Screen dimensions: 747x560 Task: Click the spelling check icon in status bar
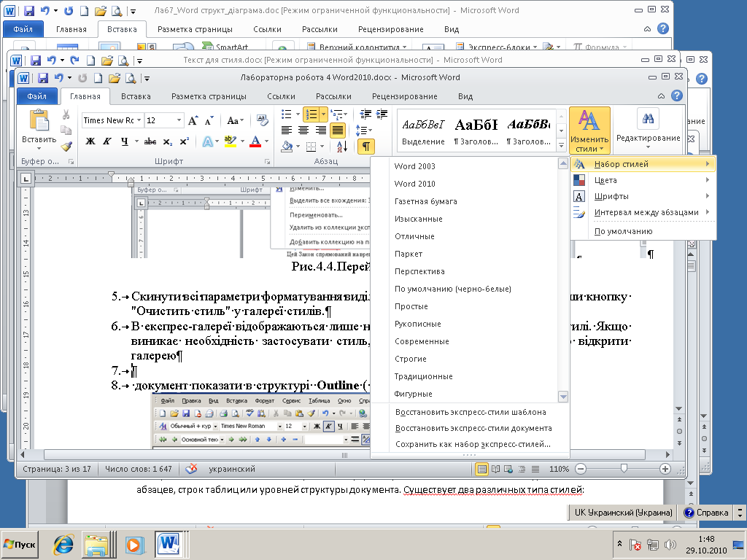click(191, 469)
